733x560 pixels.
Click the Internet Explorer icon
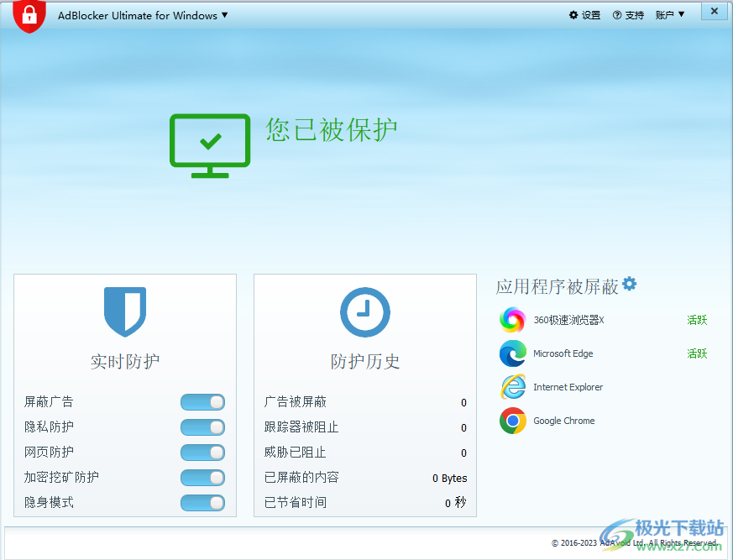[513, 387]
